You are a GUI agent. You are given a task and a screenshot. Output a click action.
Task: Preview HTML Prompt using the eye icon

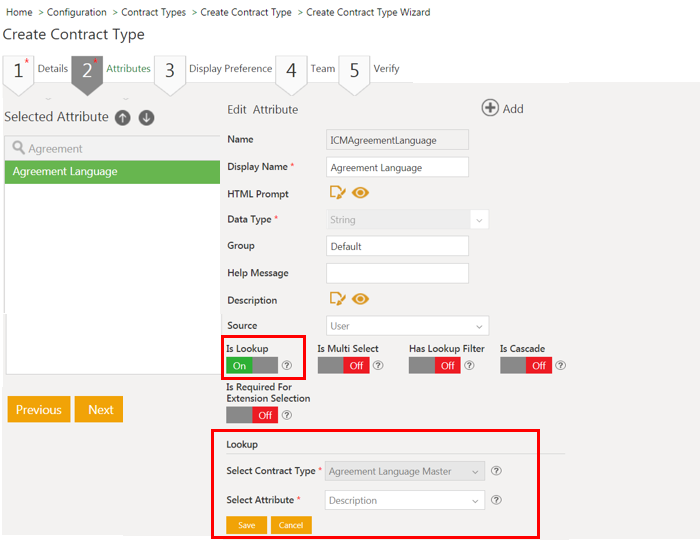pos(361,193)
